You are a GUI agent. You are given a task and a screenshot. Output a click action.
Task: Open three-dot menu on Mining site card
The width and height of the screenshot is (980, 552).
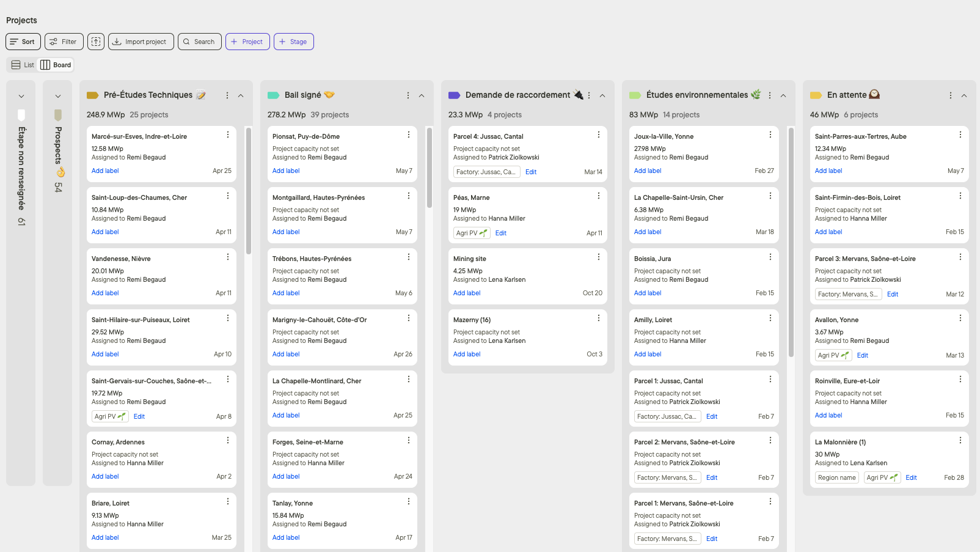[x=599, y=257]
